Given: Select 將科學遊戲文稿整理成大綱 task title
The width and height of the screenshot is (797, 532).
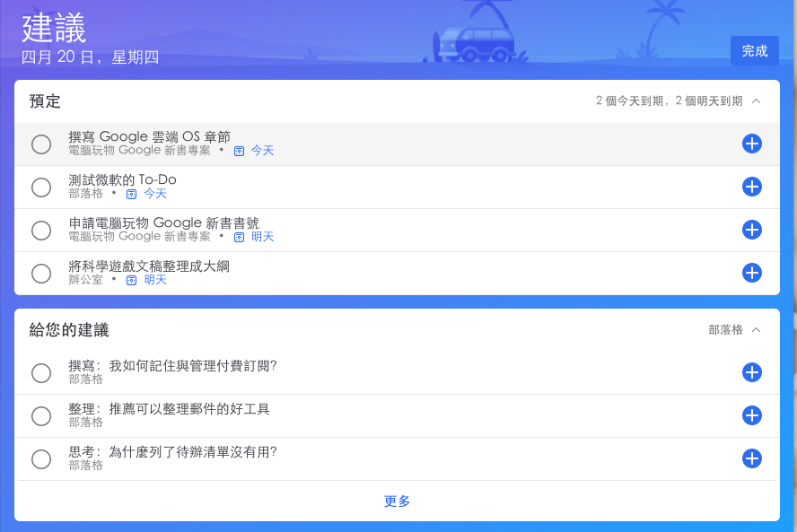Looking at the screenshot, I should (149, 266).
